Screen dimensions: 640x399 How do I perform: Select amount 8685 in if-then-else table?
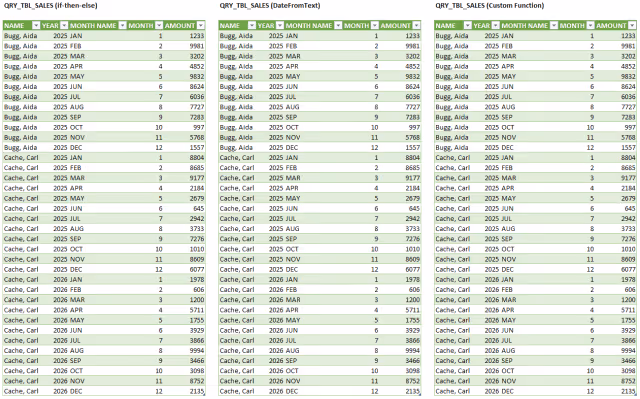pos(197,168)
